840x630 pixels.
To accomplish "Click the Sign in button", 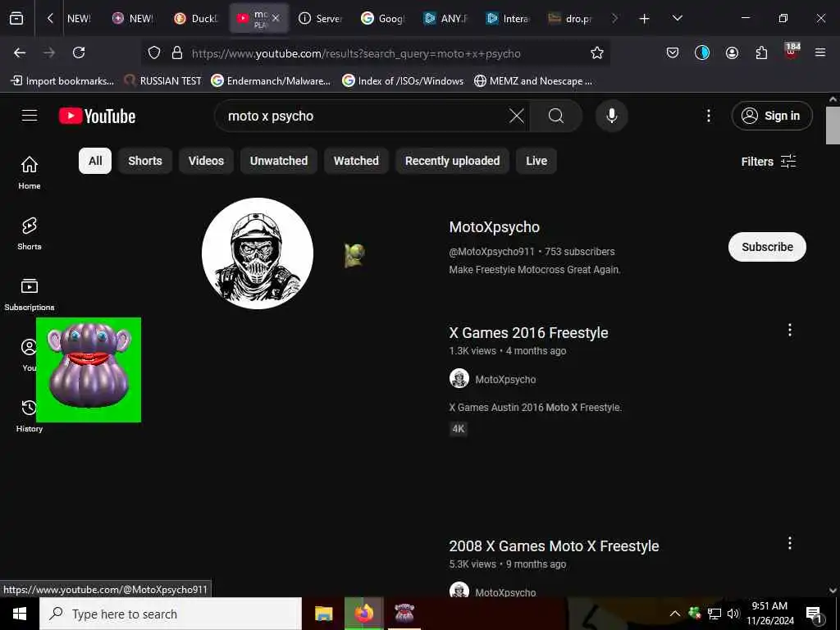I will pos(771,116).
